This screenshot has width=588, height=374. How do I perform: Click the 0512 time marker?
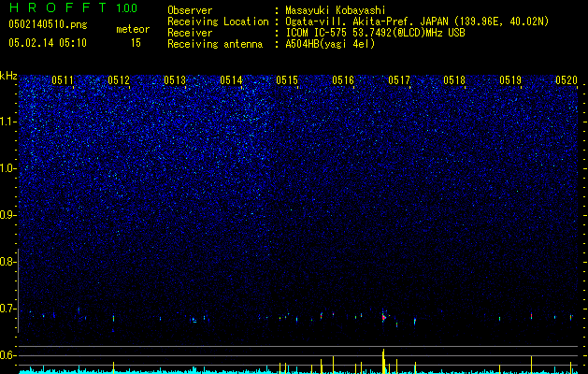tap(119, 80)
